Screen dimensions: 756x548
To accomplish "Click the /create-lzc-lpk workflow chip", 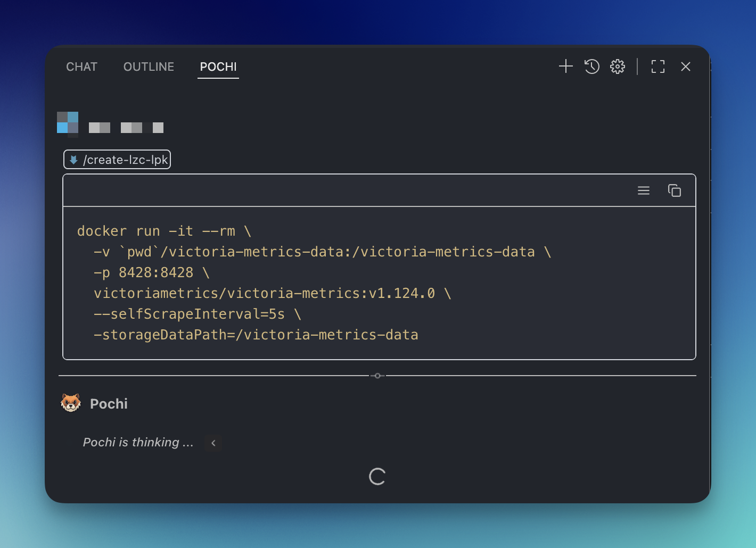I will point(117,160).
